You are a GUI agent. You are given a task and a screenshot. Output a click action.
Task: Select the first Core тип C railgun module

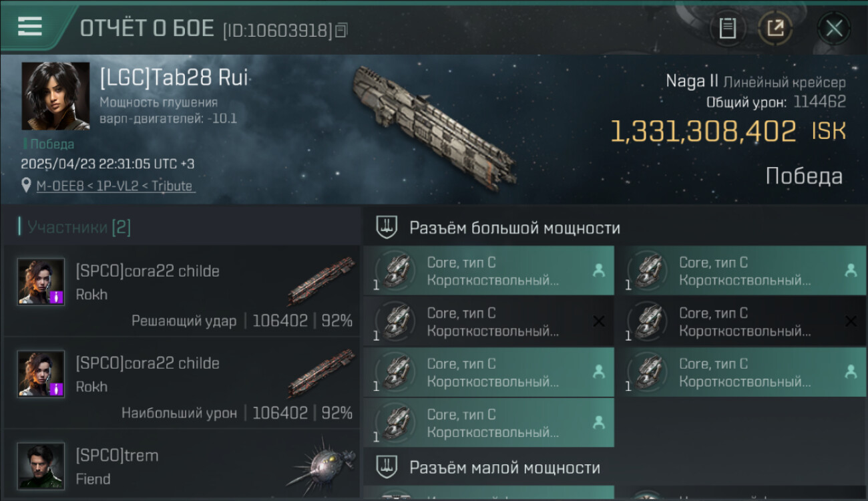click(489, 271)
